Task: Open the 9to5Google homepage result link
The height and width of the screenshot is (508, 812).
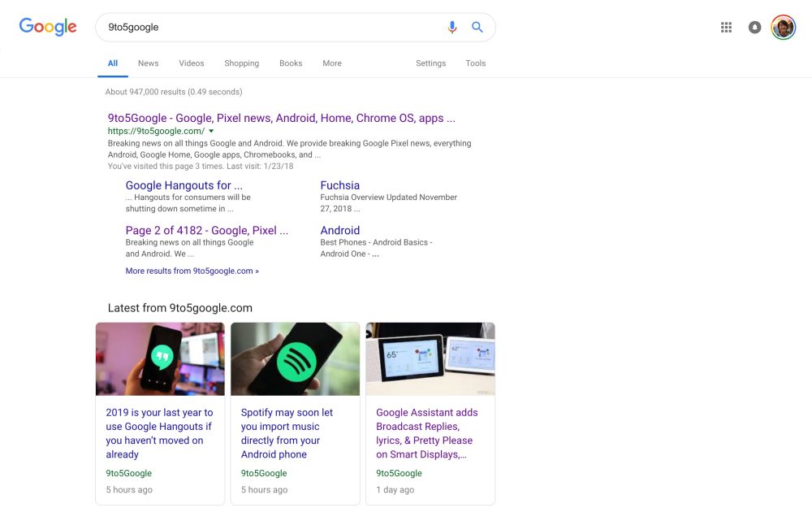Action: click(x=279, y=118)
